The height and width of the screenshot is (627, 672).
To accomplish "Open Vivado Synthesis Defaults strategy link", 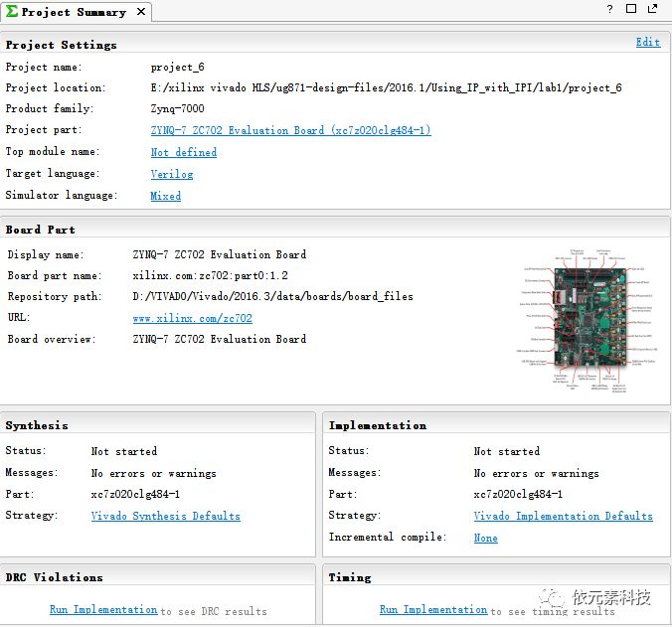I will (x=165, y=516).
